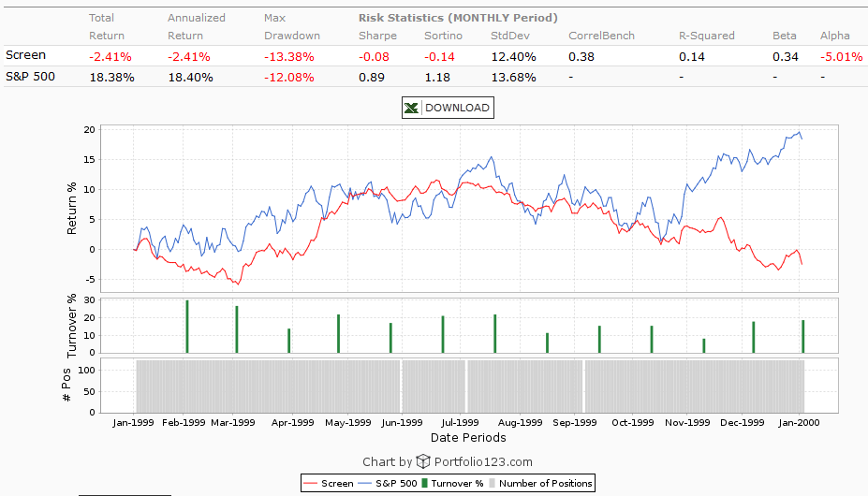Click the Date Periods axis title
The width and height of the screenshot is (868, 496).
[468, 437]
